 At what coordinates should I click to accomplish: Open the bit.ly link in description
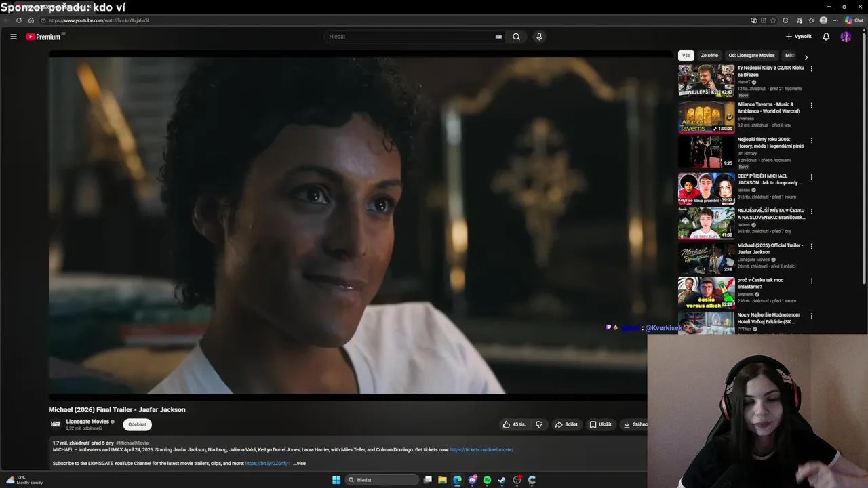[267, 464]
